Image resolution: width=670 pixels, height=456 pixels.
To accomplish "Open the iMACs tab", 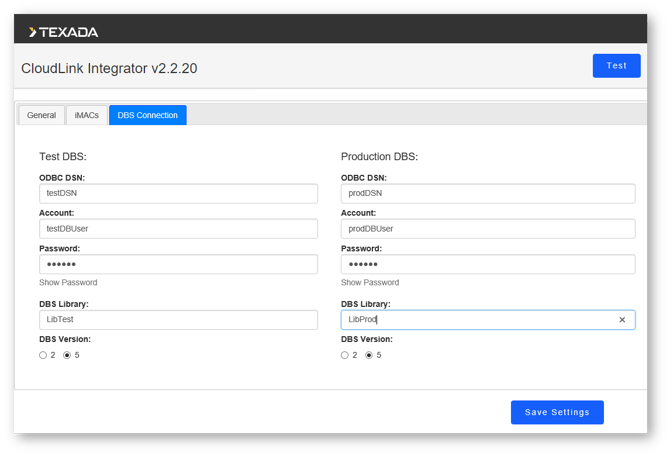I will pyautogui.click(x=87, y=115).
